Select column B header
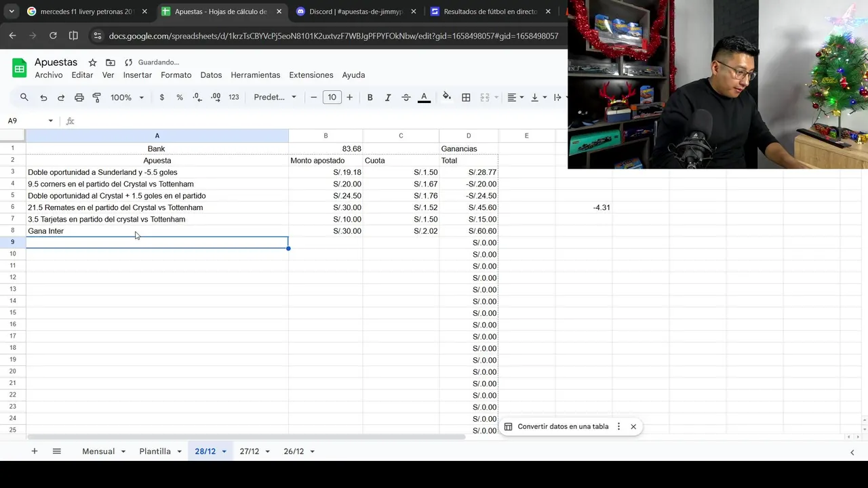 325,136
